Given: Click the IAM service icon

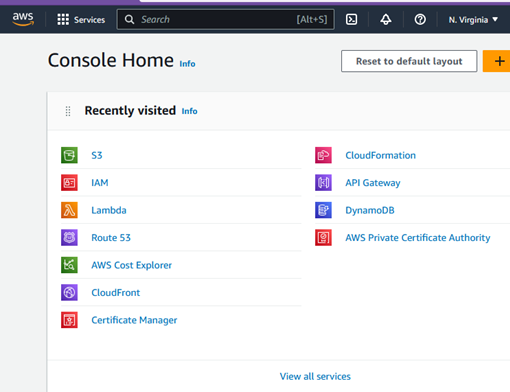Looking at the screenshot, I should [x=69, y=182].
